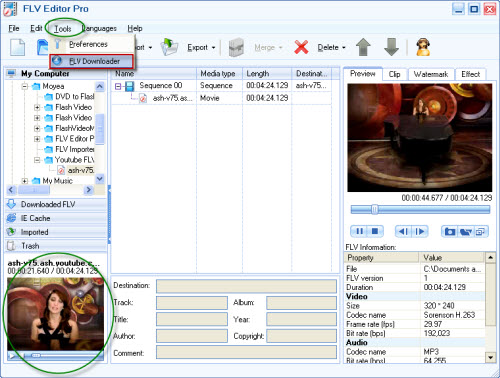The height and width of the screenshot is (378, 500).
Task: Click the Sorenson H.263 codec value
Action: pyautogui.click(x=449, y=315)
